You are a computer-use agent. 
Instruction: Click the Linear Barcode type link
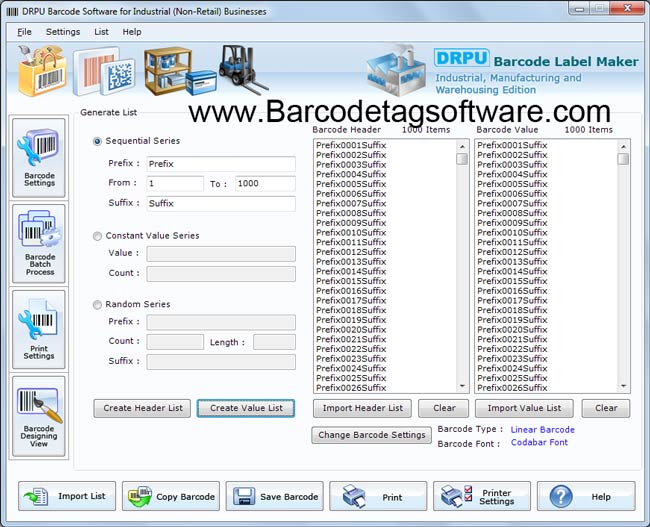point(543,430)
